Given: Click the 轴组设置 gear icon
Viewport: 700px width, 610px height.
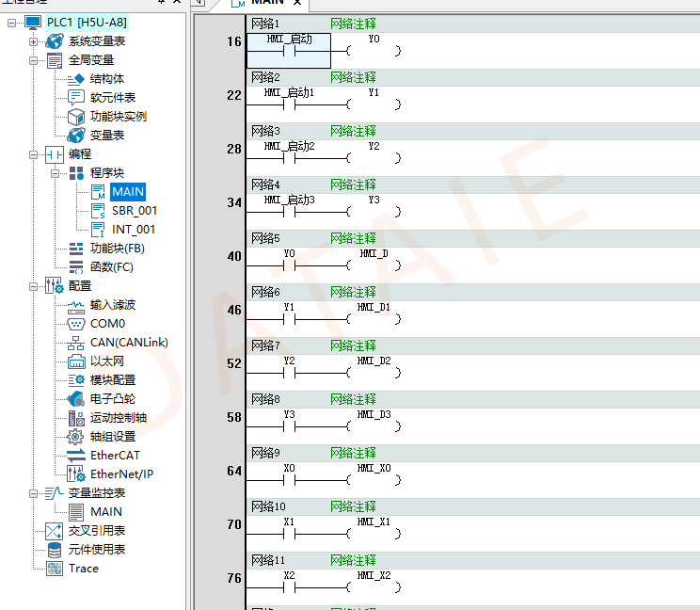Looking at the screenshot, I should point(75,437).
